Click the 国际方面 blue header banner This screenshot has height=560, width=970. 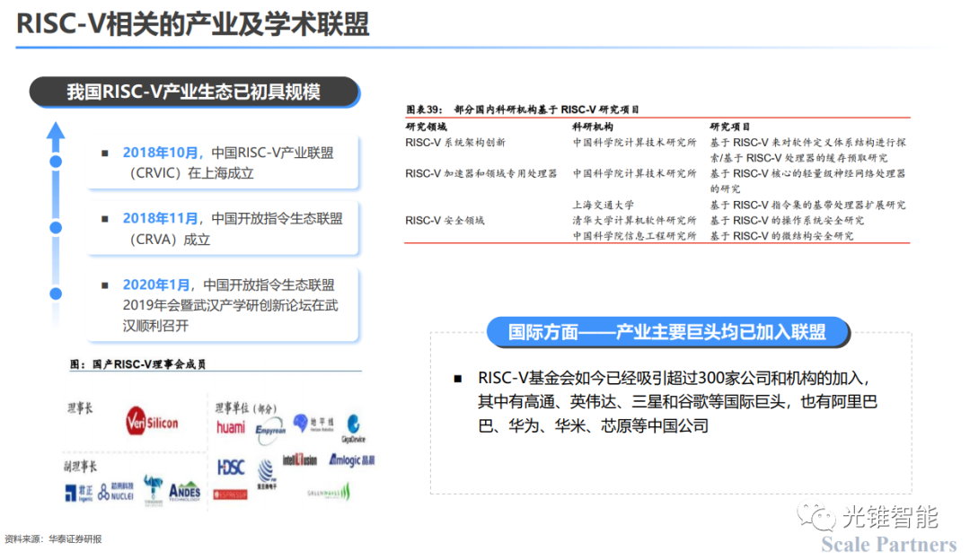tap(666, 332)
